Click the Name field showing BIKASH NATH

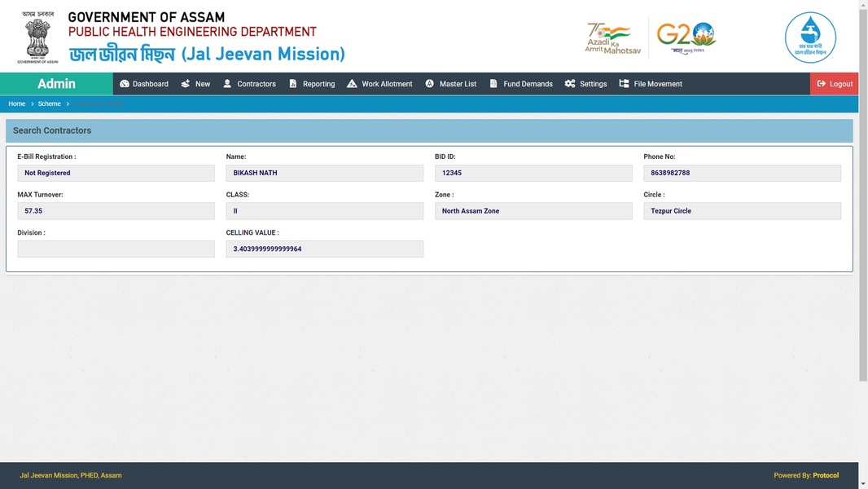(x=324, y=173)
